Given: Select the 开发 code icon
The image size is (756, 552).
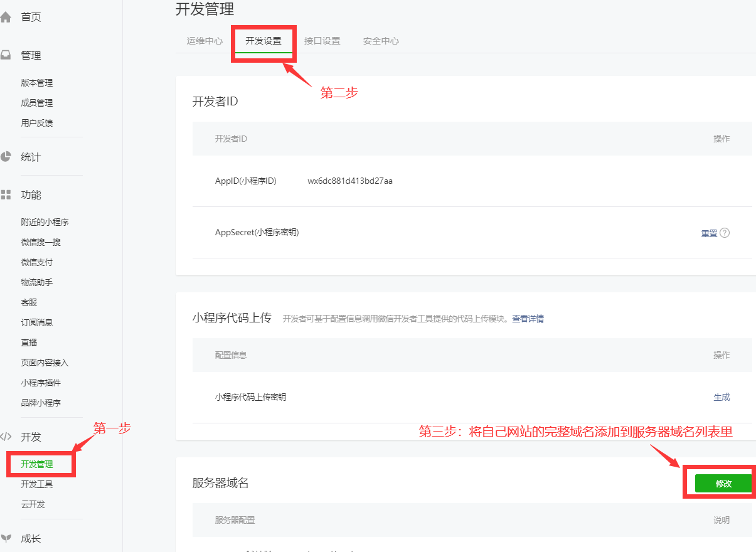Looking at the screenshot, I should tap(7, 437).
